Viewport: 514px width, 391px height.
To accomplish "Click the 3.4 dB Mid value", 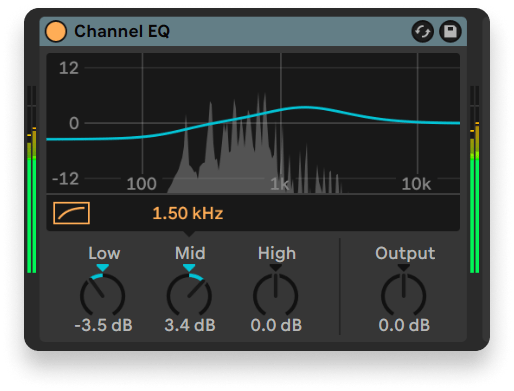I will pyautogui.click(x=190, y=325).
